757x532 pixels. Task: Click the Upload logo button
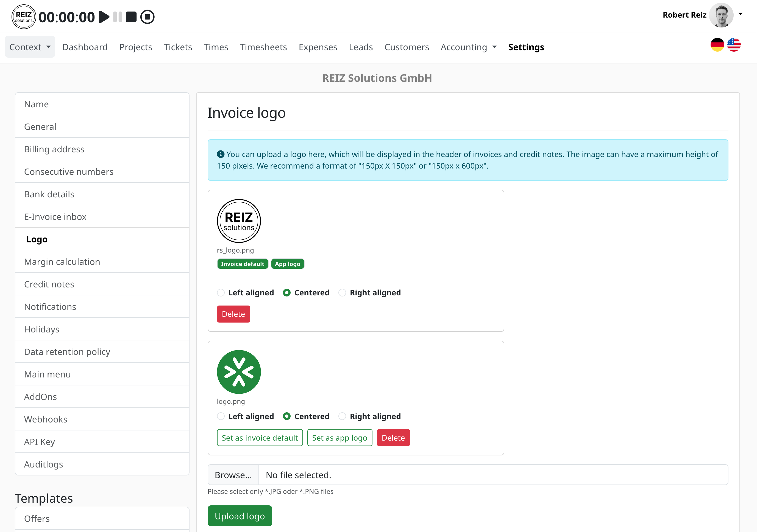pyautogui.click(x=240, y=516)
